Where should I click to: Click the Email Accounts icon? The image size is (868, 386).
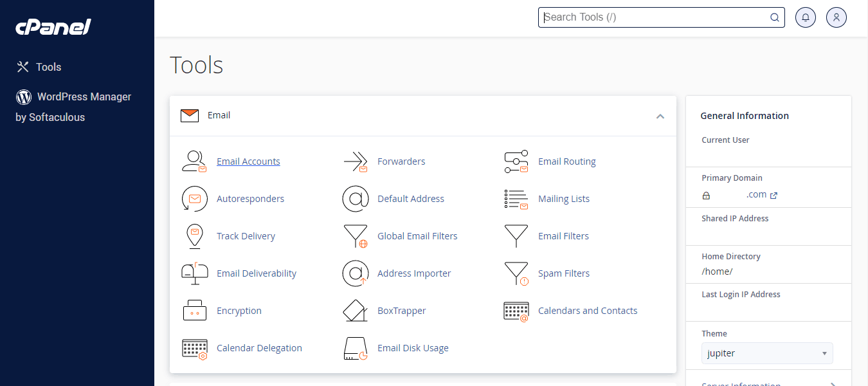pyautogui.click(x=194, y=161)
